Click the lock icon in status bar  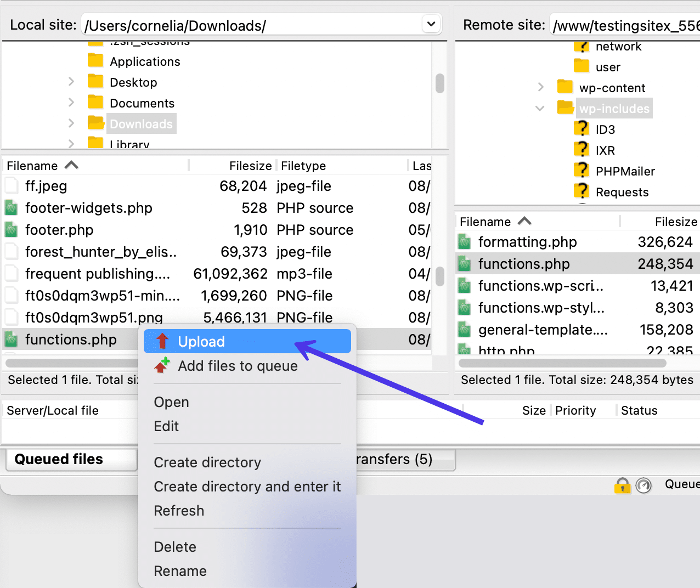(622, 485)
